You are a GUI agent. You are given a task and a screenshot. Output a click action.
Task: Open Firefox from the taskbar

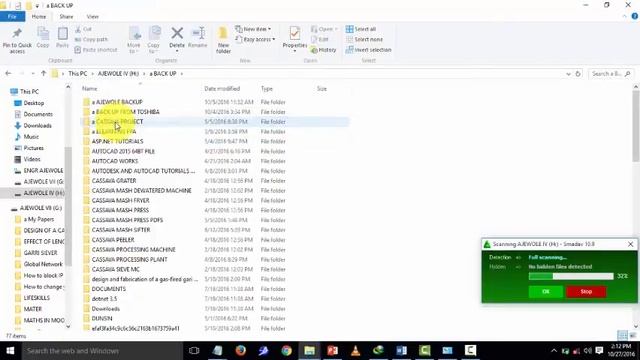(240, 351)
